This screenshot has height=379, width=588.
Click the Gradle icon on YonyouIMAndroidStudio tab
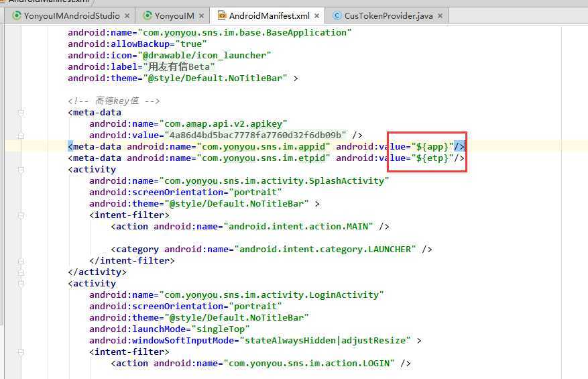coord(17,15)
